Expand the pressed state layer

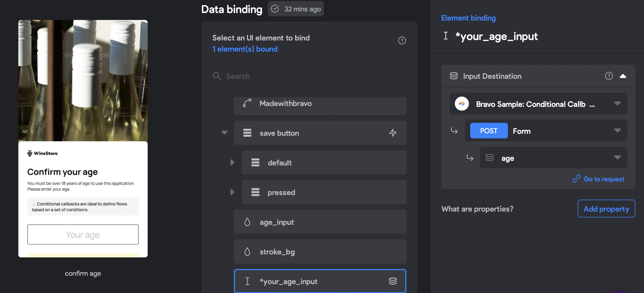[x=232, y=192]
